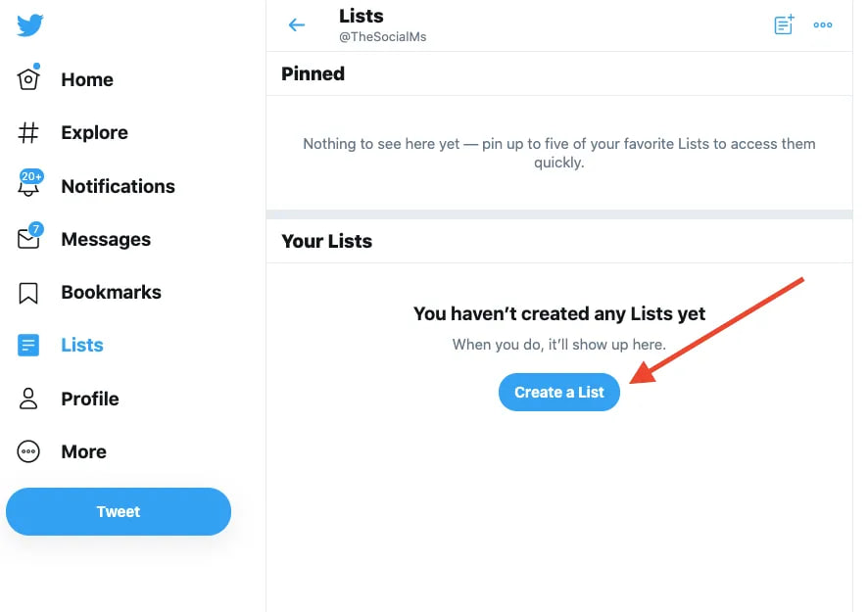The image size is (868, 612).
Task: Click the Twitter bird logo
Action: point(29,25)
